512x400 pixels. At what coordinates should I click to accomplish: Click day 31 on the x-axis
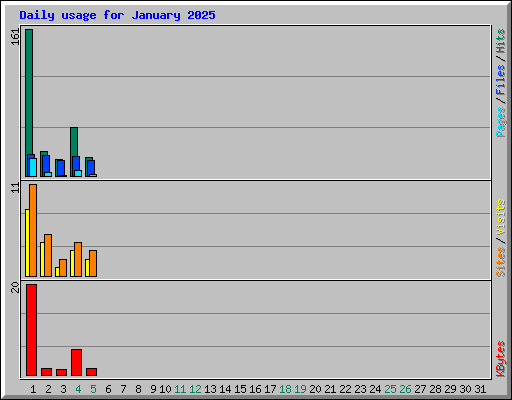click(x=480, y=389)
